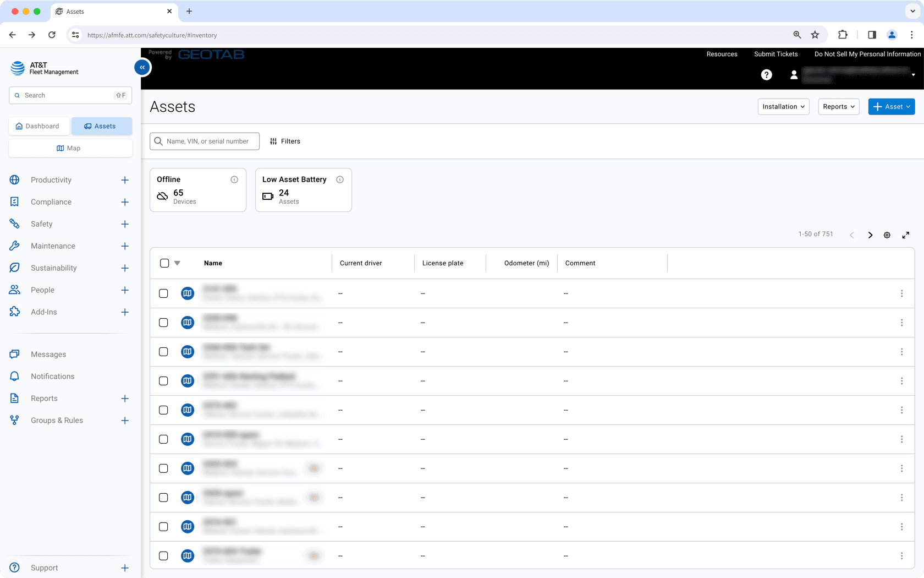Open the table column settings gear icon

coord(887,235)
